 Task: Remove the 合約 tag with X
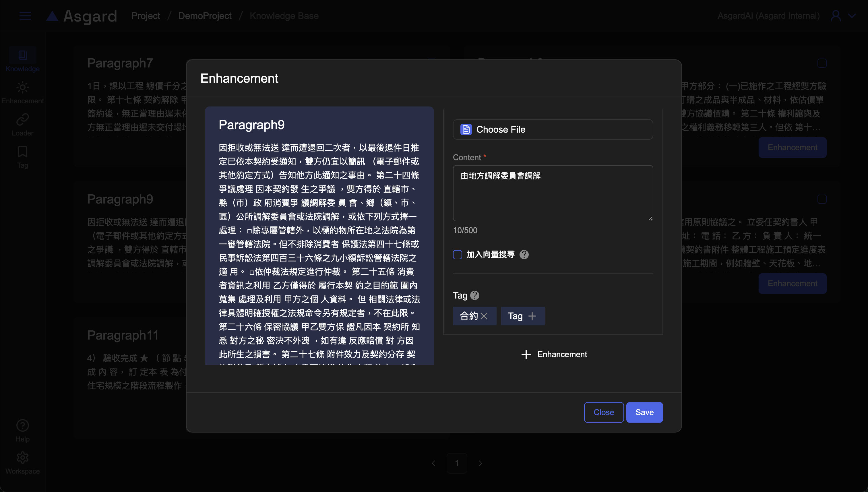pos(484,316)
